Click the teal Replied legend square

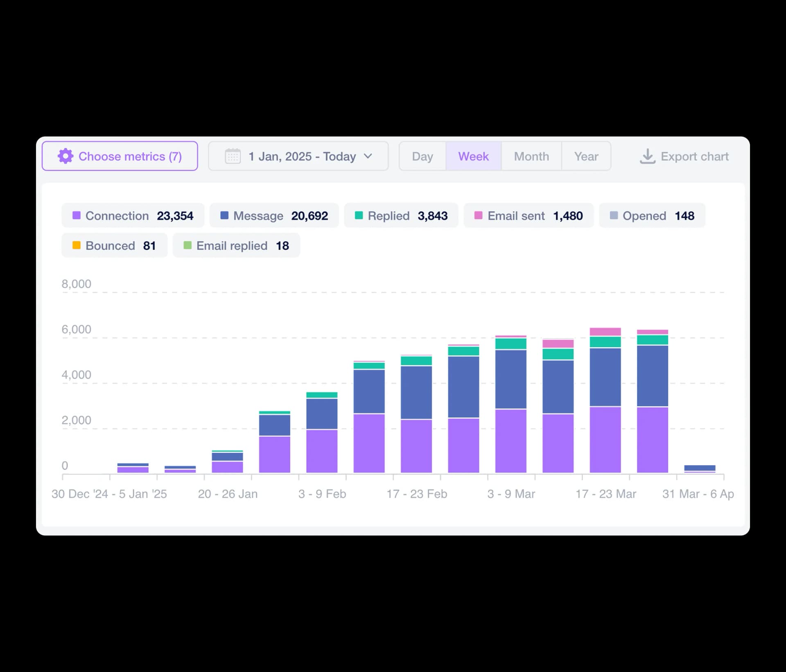[x=359, y=215]
